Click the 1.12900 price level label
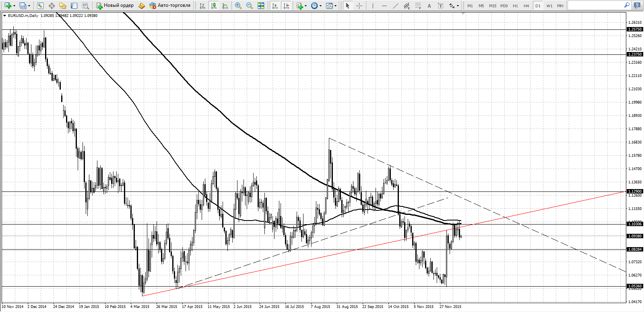 coord(635,191)
